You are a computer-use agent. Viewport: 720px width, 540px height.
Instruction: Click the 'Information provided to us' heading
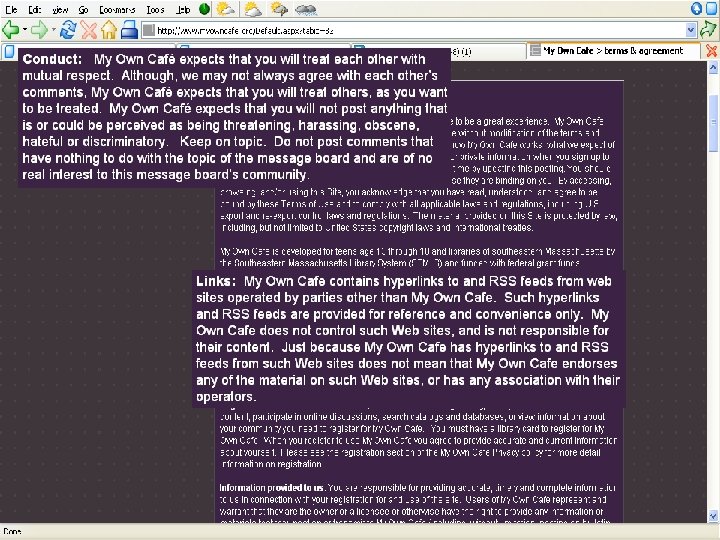[x=272, y=488]
